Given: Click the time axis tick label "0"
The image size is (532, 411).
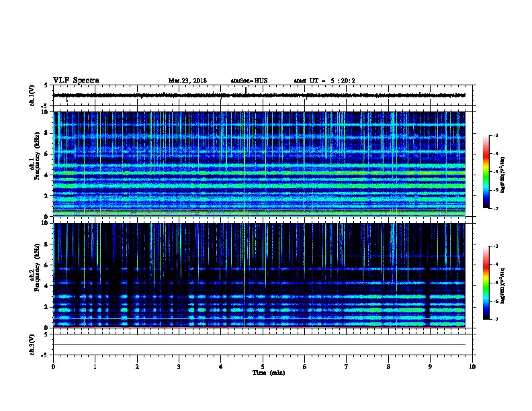Looking at the screenshot, I should (x=53, y=366).
